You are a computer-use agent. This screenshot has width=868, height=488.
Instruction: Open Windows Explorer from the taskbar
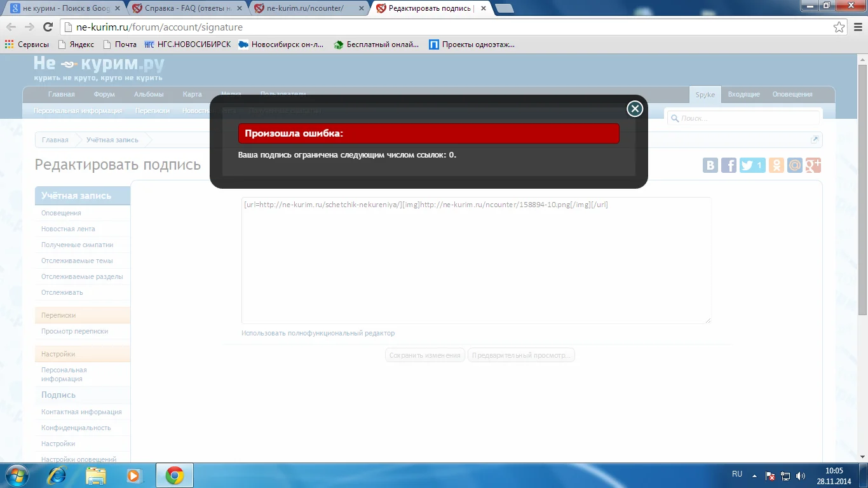point(96,475)
